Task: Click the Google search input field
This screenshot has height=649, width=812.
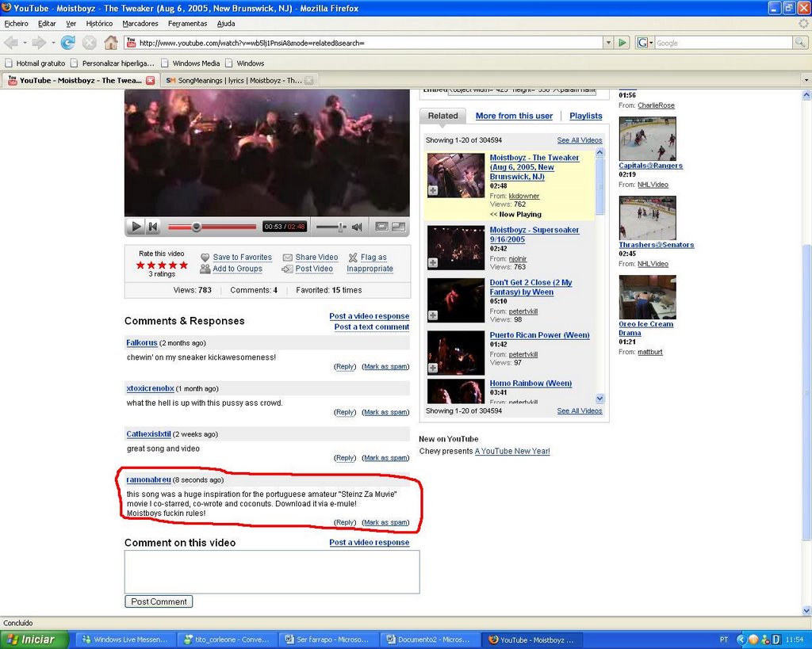Action: tap(723, 43)
